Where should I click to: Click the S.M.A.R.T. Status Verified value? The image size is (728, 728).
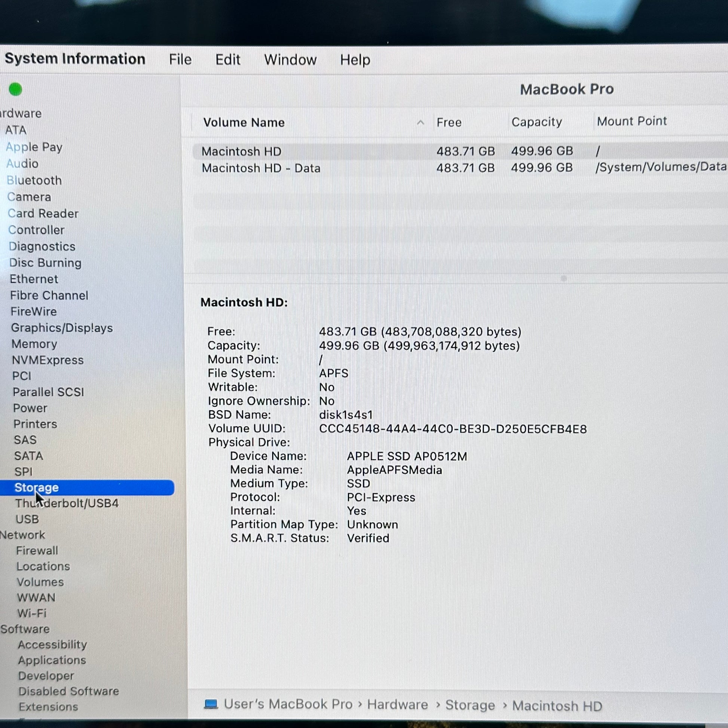click(x=368, y=538)
